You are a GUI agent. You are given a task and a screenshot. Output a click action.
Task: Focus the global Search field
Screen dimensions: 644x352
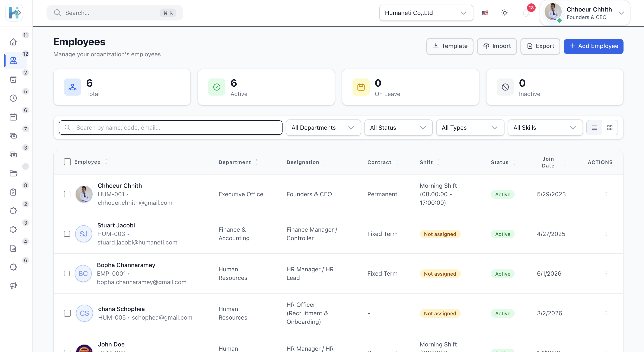(x=115, y=13)
